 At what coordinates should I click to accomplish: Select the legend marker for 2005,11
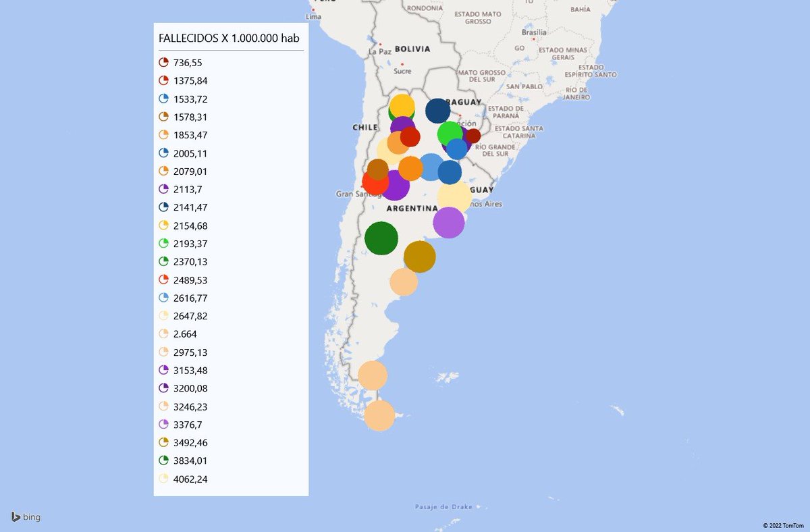(163, 153)
